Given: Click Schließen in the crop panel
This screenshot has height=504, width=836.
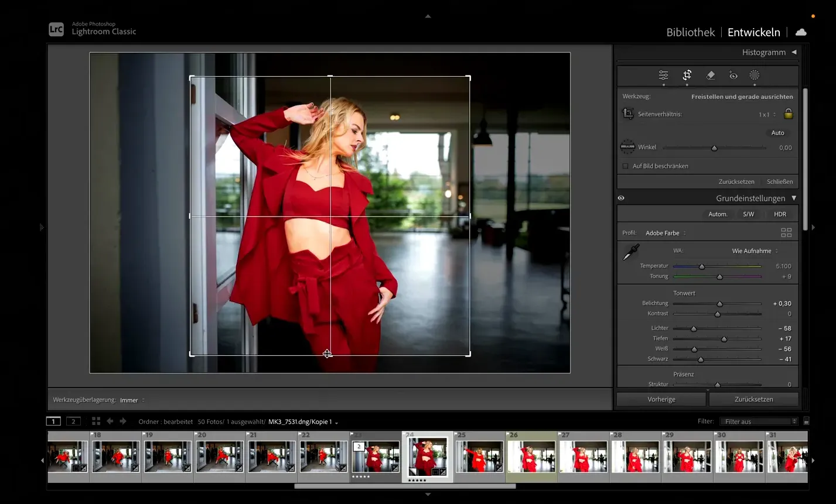Looking at the screenshot, I should pos(779,181).
